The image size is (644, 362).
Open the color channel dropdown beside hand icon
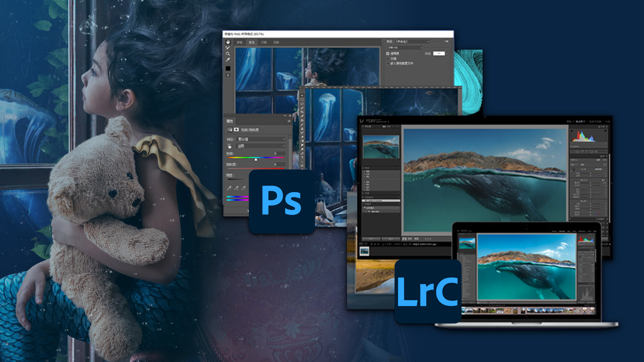tap(261, 146)
